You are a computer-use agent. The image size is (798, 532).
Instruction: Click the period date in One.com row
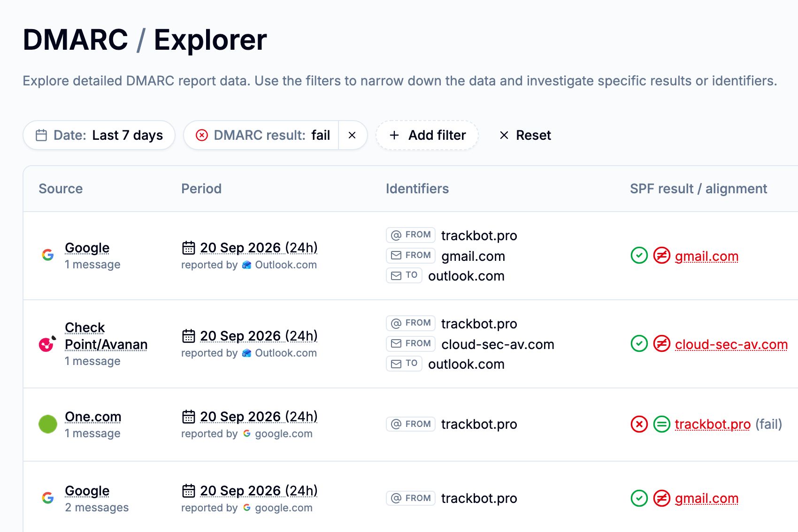click(x=259, y=417)
